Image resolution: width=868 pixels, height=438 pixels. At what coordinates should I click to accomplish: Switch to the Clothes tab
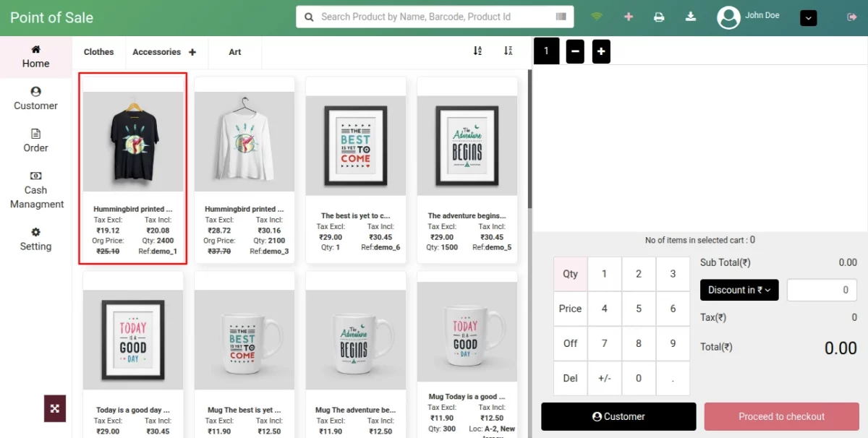[98, 52]
